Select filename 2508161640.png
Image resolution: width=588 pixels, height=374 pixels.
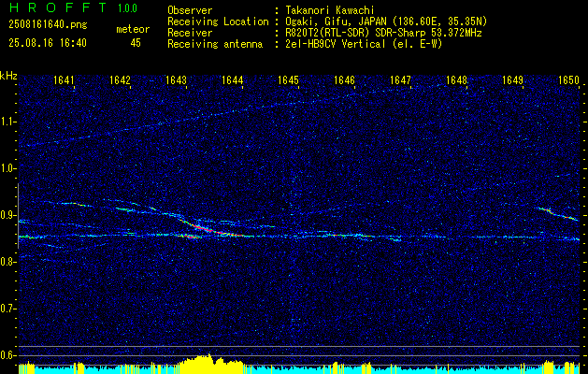pyautogui.click(x=48, y=25)
